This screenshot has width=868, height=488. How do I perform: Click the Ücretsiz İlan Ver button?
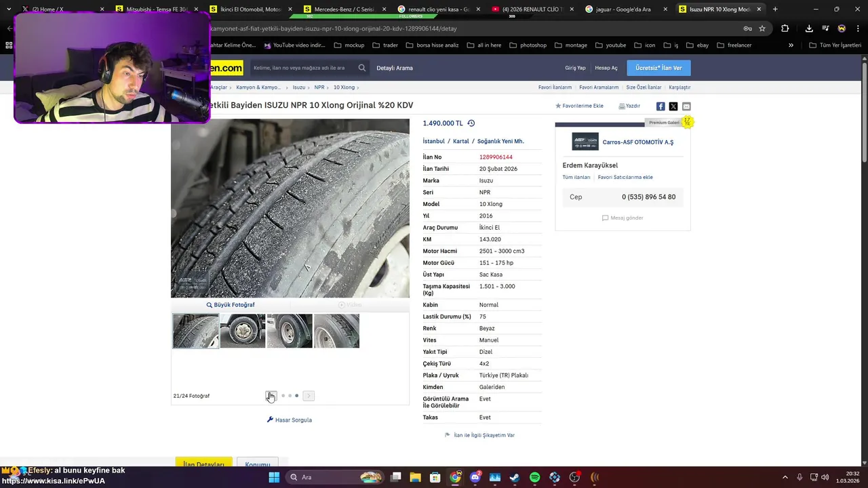[x=658, y=68]
